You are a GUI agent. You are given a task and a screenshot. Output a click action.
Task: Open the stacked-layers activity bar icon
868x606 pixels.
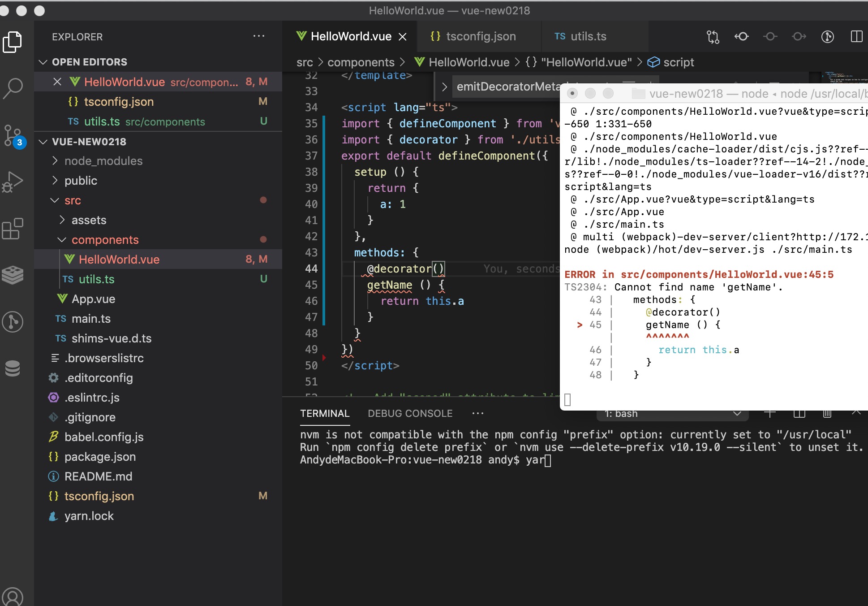coord(13,275)
